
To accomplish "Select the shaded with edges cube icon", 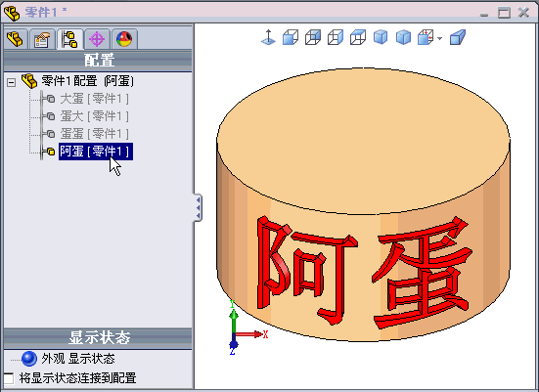I will (381, 37).
